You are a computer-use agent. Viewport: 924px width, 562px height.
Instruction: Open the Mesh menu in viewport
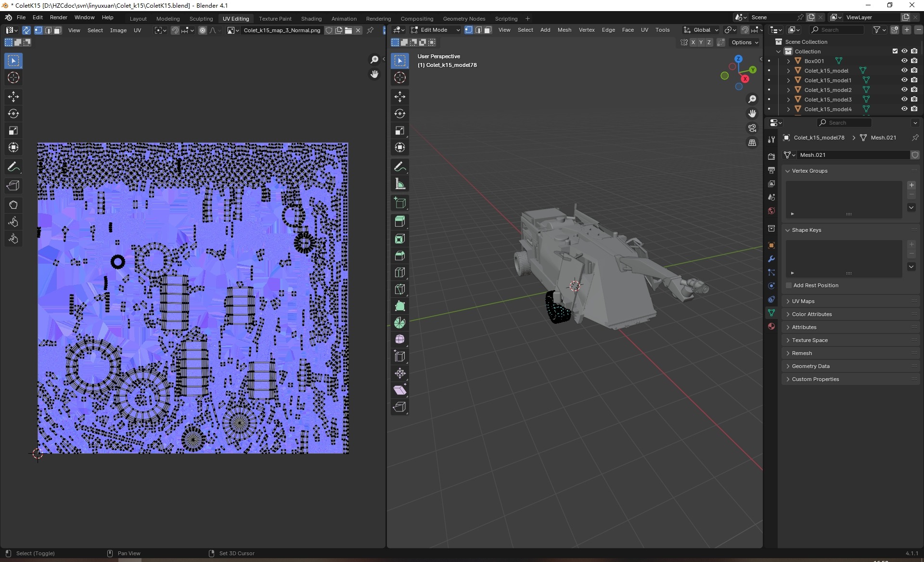pos(565,30)
